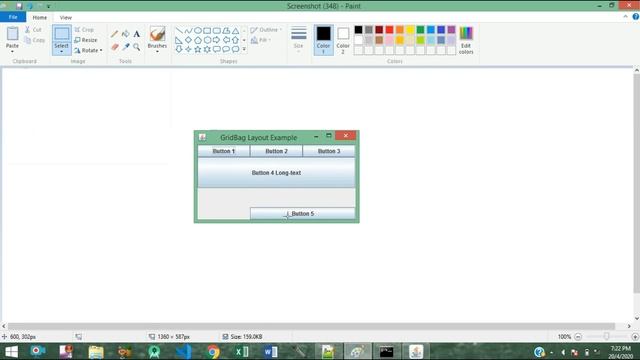Image resolution: width=640 pixels, height=360 pixels.
Task: Select the Eraser tool
Action: tap(115, 47)
